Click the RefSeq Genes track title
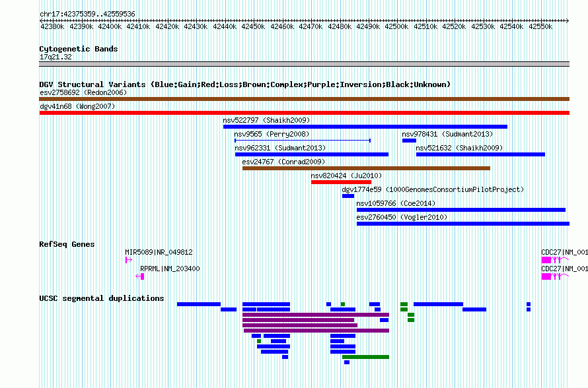The width and height of the screenshot is (588, 388). coord(67,244)
